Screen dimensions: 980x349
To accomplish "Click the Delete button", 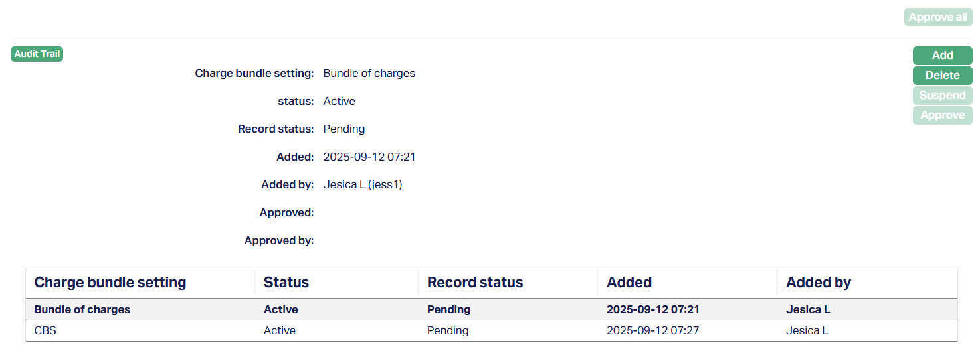I will 942,76.
